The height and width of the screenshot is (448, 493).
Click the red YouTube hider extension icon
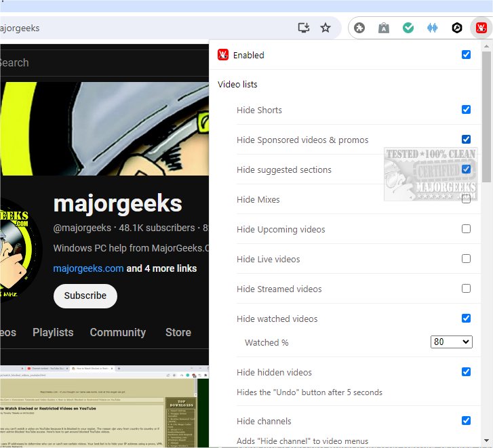click(x=481, y=28)
